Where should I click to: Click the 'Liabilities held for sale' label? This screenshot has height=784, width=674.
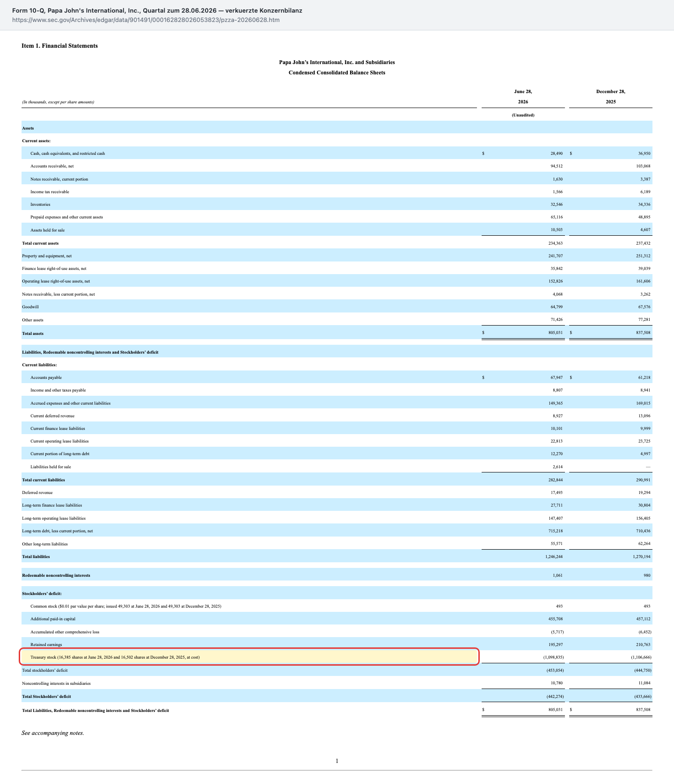click(51, 467)
